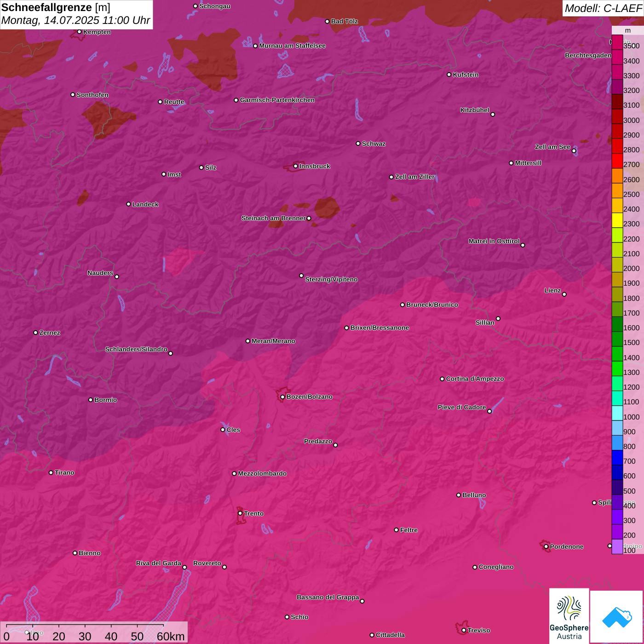Click the 3500 m legend color swatch
644x644 pixels.
617,42
